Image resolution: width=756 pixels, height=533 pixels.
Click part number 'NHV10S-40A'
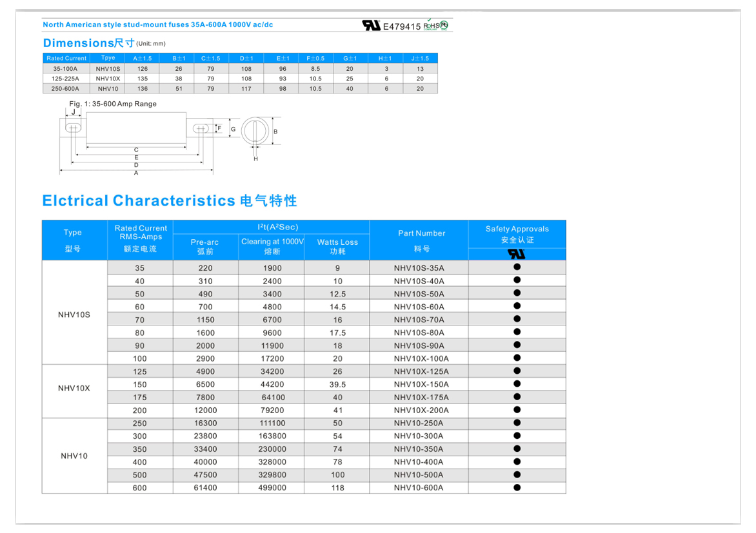click(419, 281)
